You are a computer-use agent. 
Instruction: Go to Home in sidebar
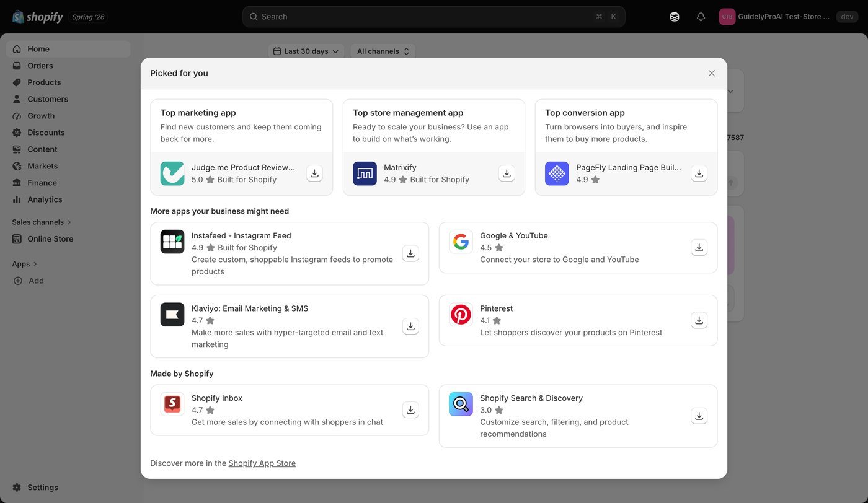pyautogui.click(x=68, y=49)
